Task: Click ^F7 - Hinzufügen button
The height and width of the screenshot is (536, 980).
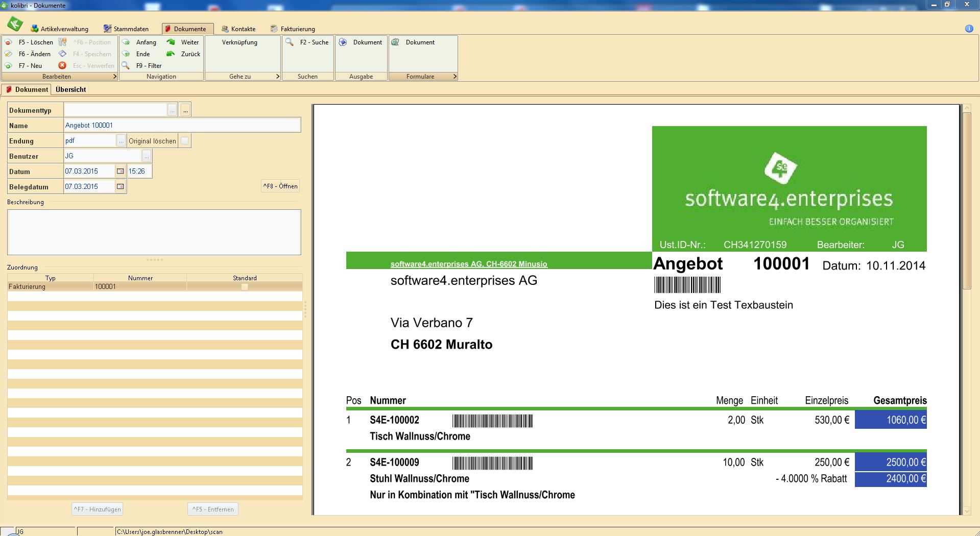Action: (x=97, y=509)
